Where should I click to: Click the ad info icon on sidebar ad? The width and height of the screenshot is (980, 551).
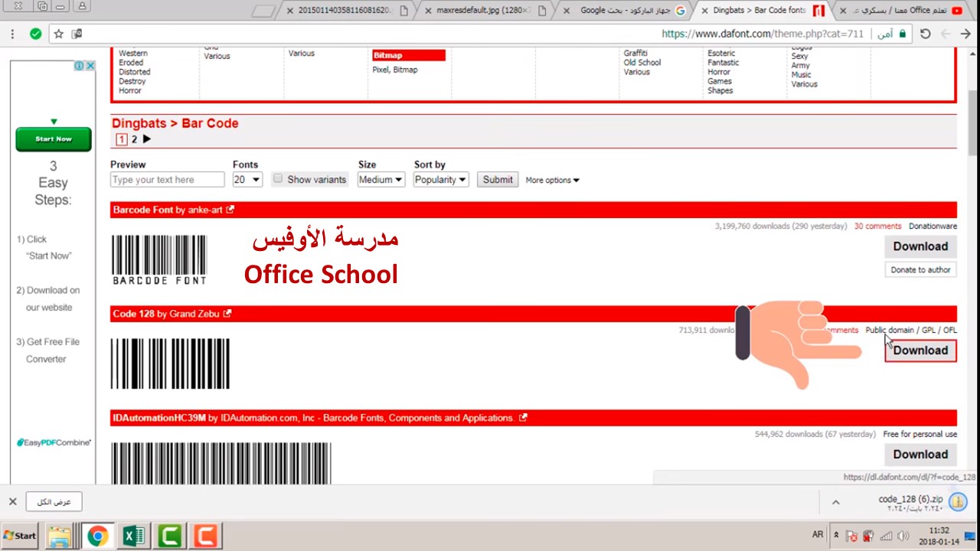click(79, 66)
